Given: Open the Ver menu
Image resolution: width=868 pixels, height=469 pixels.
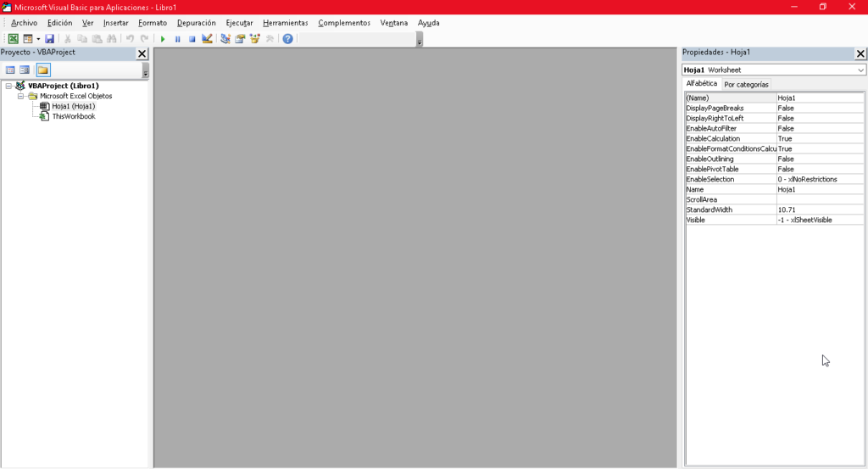Looking at the screenshot, I should [x=87, y=23].
